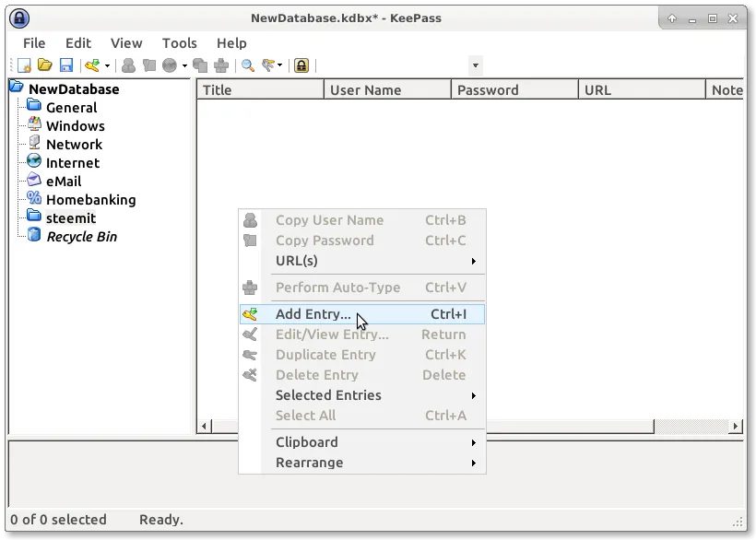Open the Tools menu
The height and width of the screenshot is (540, 756).
180,43
